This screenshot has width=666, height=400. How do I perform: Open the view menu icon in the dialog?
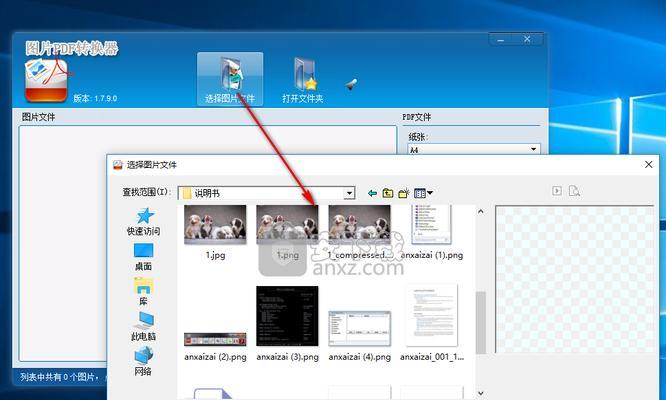(423, 193)
